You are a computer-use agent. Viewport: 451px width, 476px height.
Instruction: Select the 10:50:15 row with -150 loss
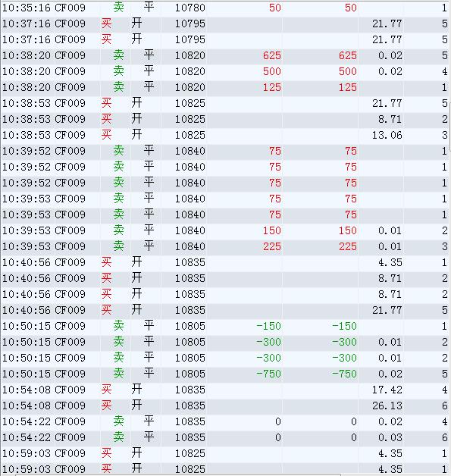click(x=225, y=326)
